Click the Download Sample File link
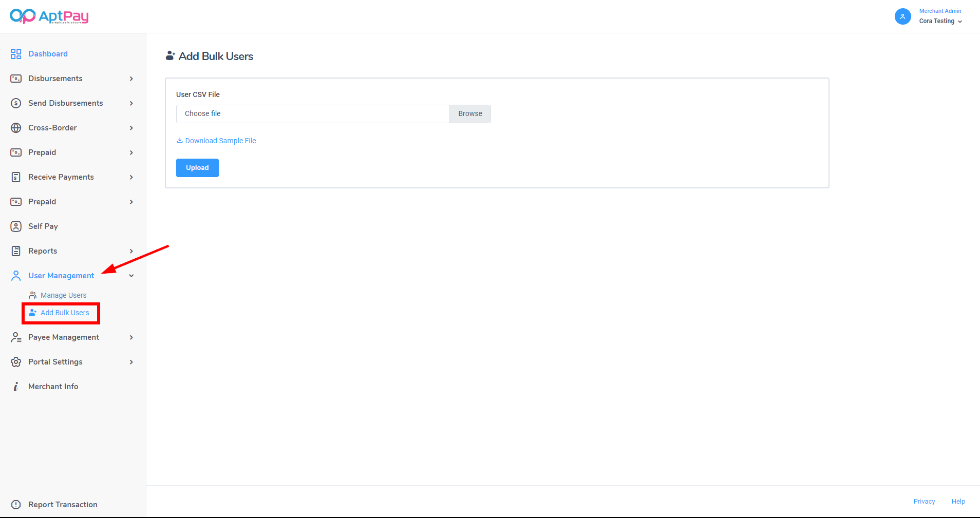980x518 pixels. (x=220, y=141)
